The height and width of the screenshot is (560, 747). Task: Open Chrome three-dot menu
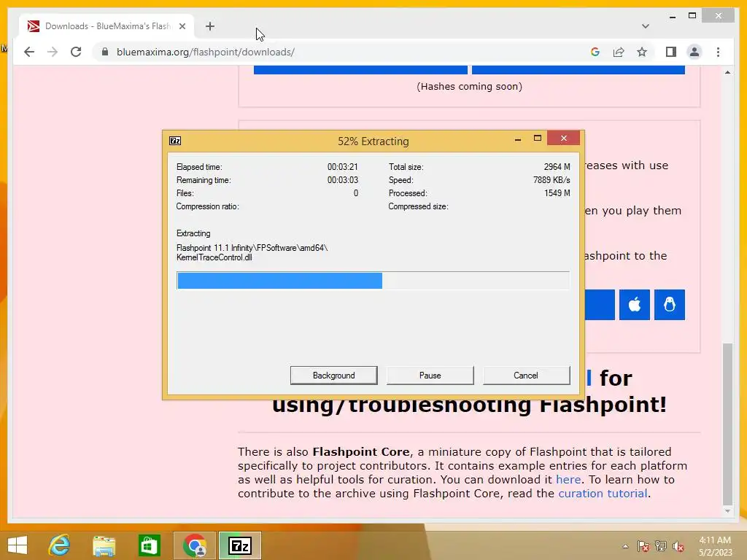tap(718, 52)
